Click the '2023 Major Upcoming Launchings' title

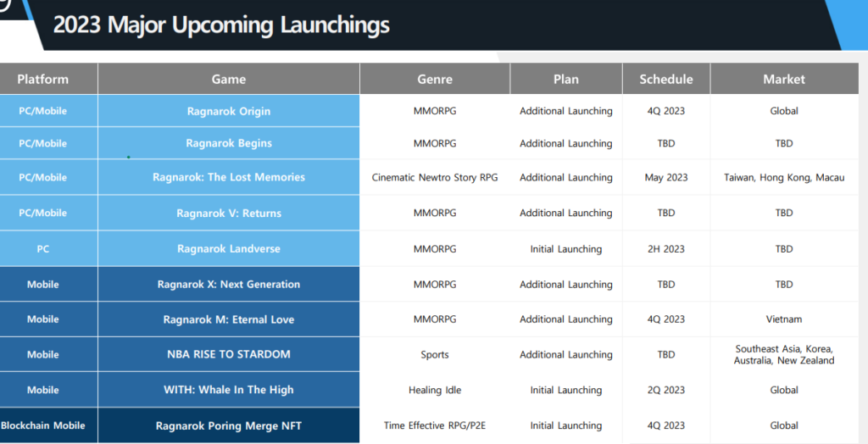point(221,25)
